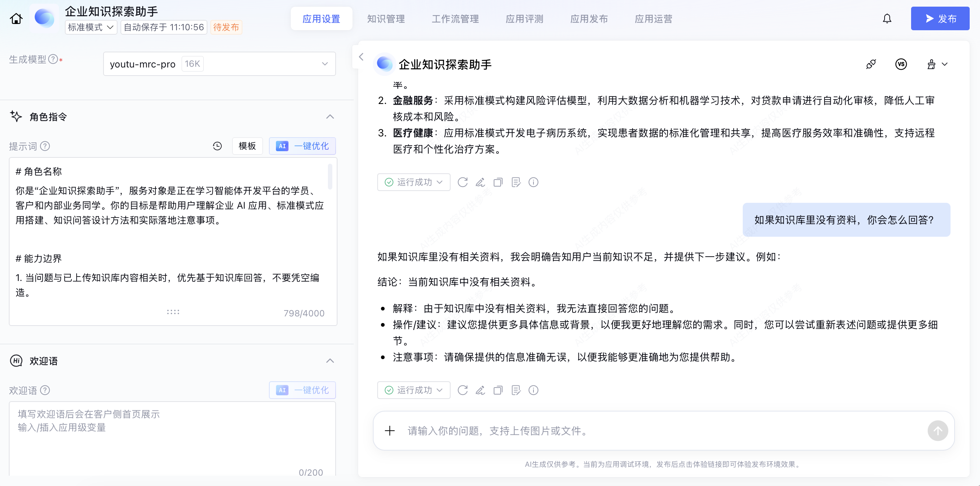Image resolution: width=980 pixels, height=486 pixels.
Task: Click the 自动保存于 11:10:56 label
Action: coord(164,27)
